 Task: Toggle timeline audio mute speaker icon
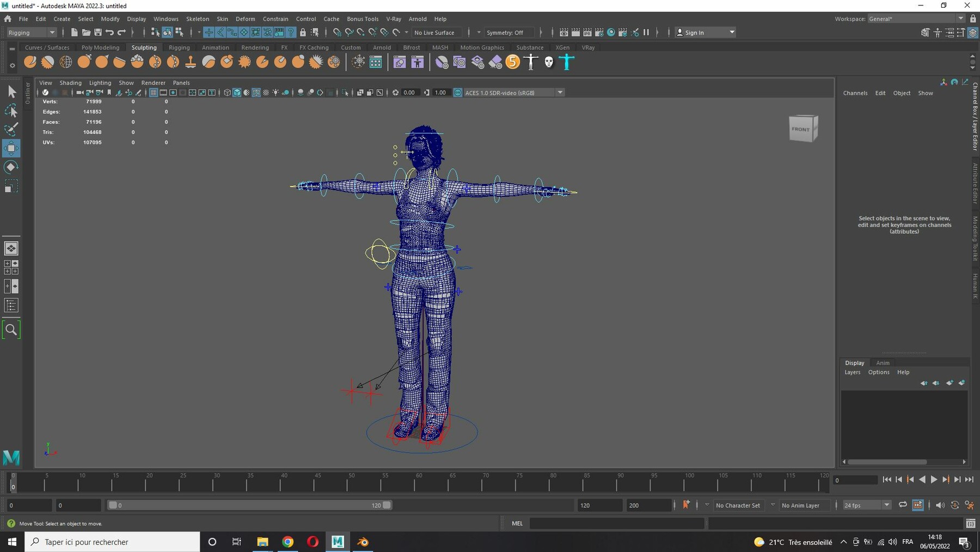pos(940,505)
